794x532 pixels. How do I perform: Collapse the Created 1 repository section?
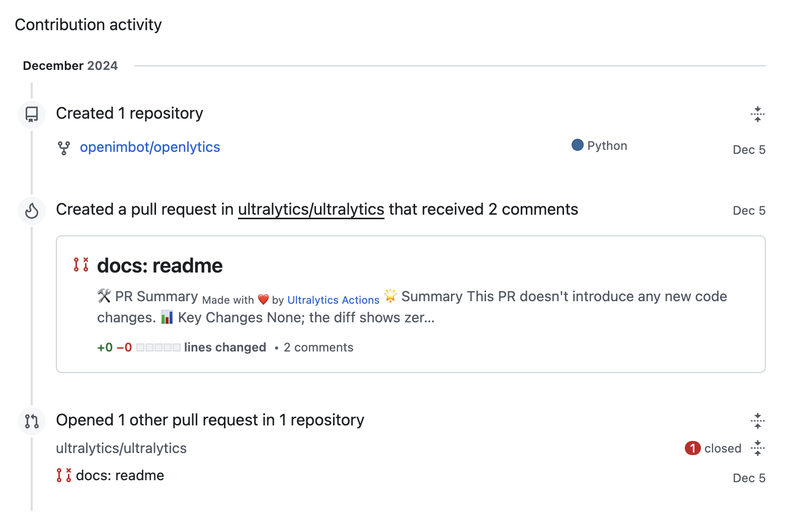(x=757, y=114)
